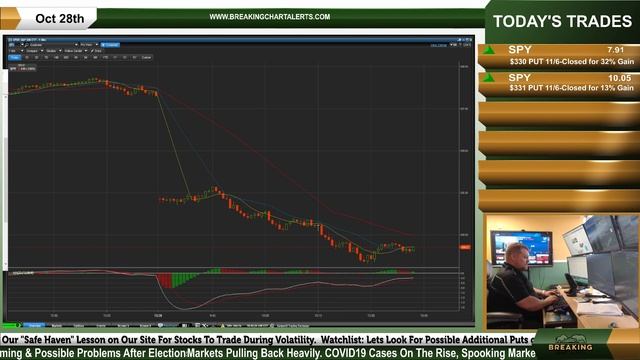Click the WWW.BREAKINGCHARTALERTS.COM address text
Viewport: 640px width, 360px height.
click(270, 17)
